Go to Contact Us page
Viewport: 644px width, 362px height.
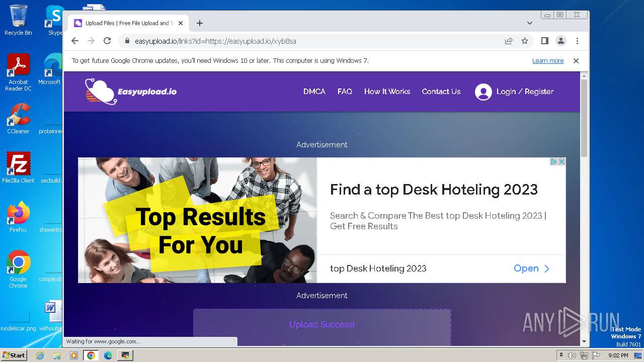441,92
